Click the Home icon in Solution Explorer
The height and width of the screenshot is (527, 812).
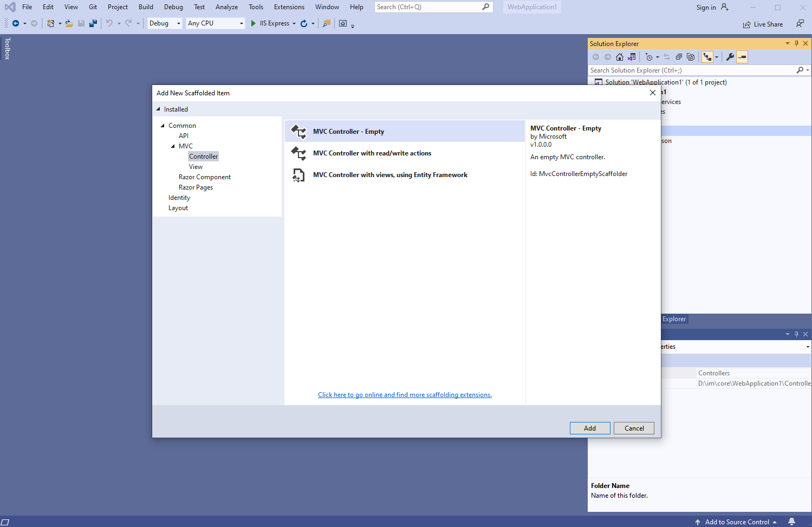click(620, 57)
